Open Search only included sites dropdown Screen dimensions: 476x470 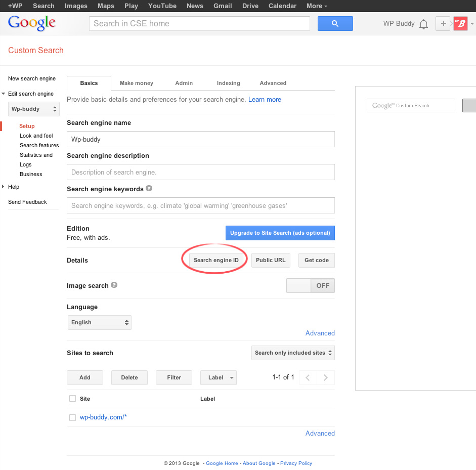tap(293, 353)
